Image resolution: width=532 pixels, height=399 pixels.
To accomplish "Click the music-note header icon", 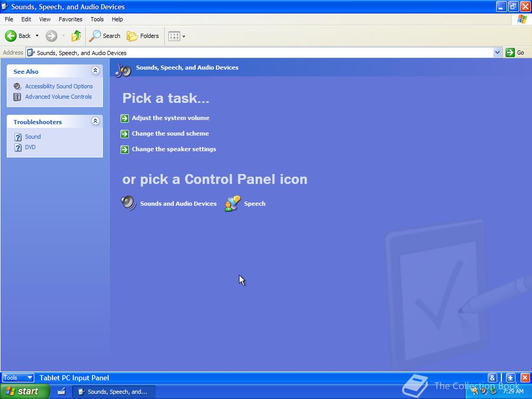I will 123,70.
